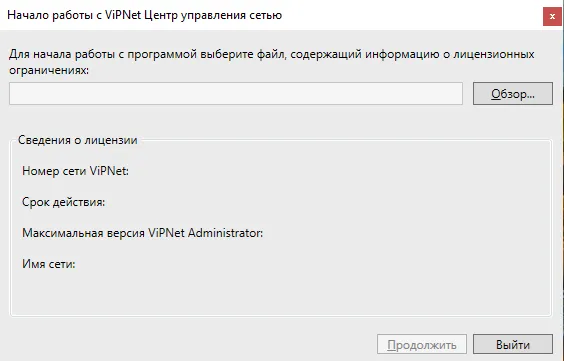Click the blank value area beside Имя сети
The height and width of the screenshot is (361, 564).
(309, 264)
